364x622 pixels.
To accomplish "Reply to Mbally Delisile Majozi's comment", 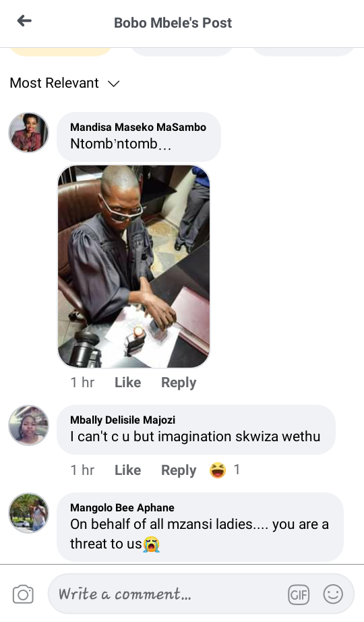I will [179, 470].
